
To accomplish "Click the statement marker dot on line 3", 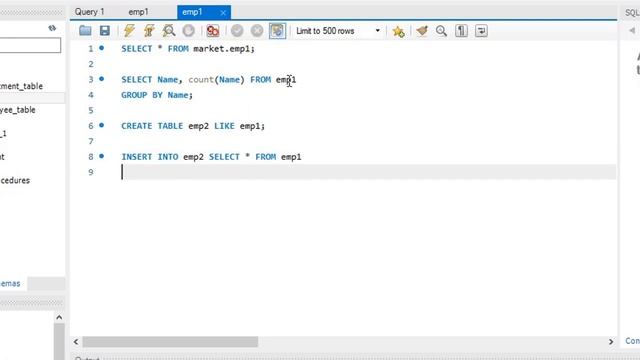I will click(102, 79).
